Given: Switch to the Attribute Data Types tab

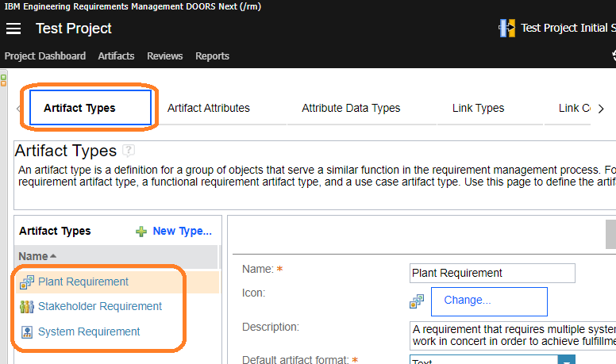Looking at the screenshot, I should [351, 108].
